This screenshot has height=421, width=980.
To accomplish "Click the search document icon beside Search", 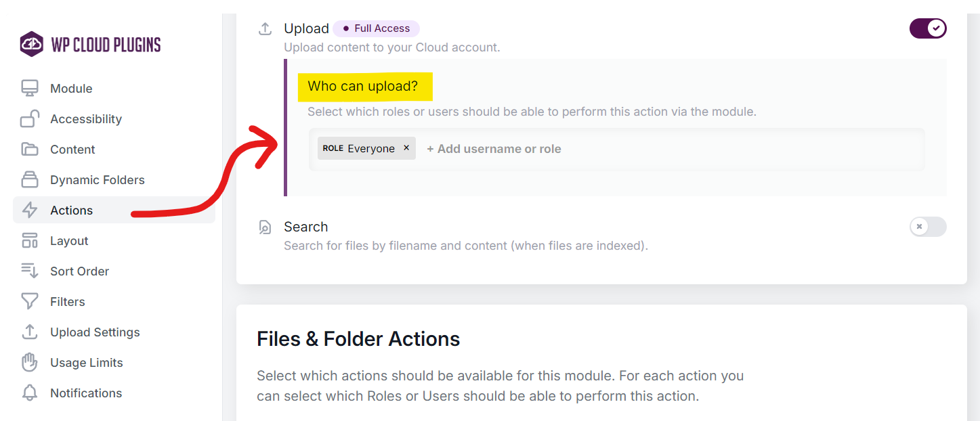I will coord(265,227).
